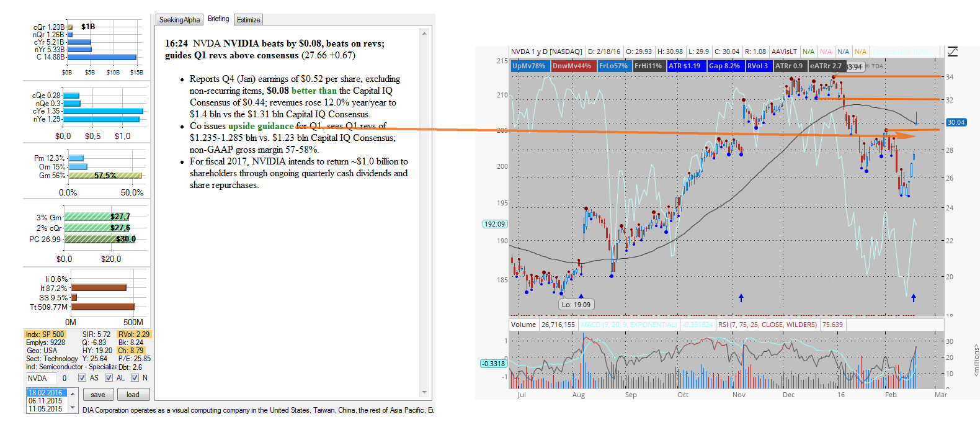Click the P/E: 25.85 value
The width and height of the screenshot is (980, 422).
[x=135, y=359]
